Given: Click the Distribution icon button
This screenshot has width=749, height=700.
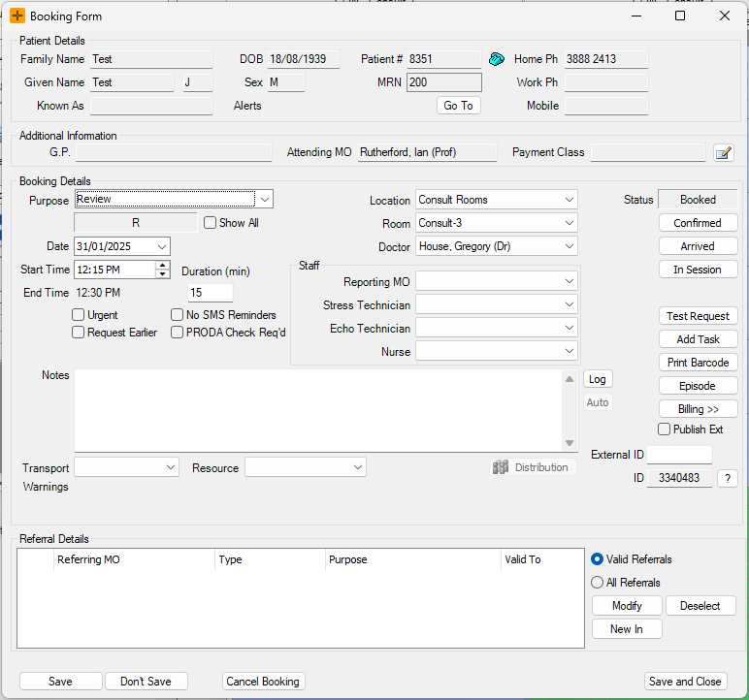Looking at the screenshot, I should coord(533,467).
